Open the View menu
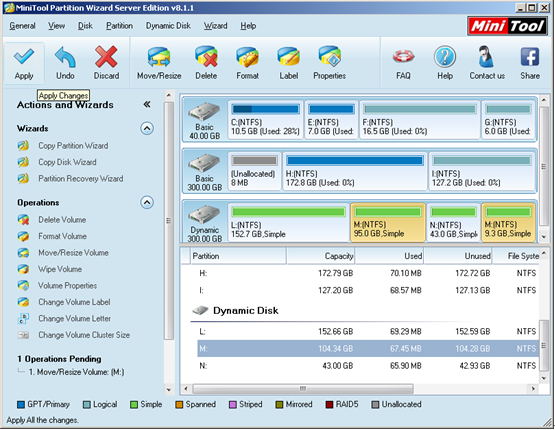This screenshot has height=430, width=555. point(56,26)
